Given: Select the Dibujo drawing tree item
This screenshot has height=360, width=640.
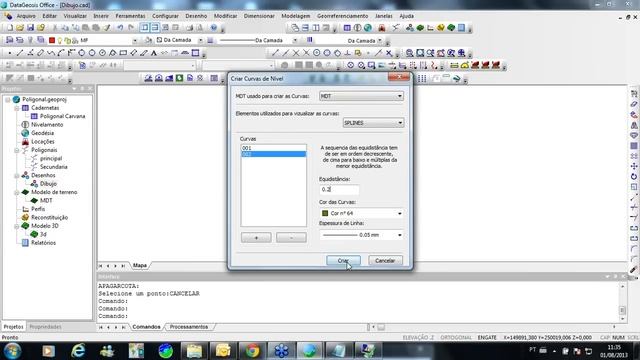Looking at the screenshot, I should click(48, 184).
